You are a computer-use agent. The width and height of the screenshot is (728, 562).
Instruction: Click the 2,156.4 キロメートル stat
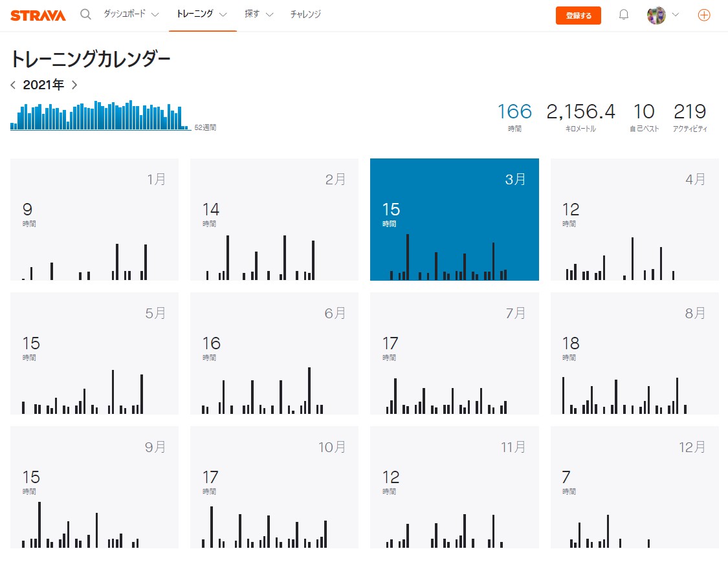580,117
